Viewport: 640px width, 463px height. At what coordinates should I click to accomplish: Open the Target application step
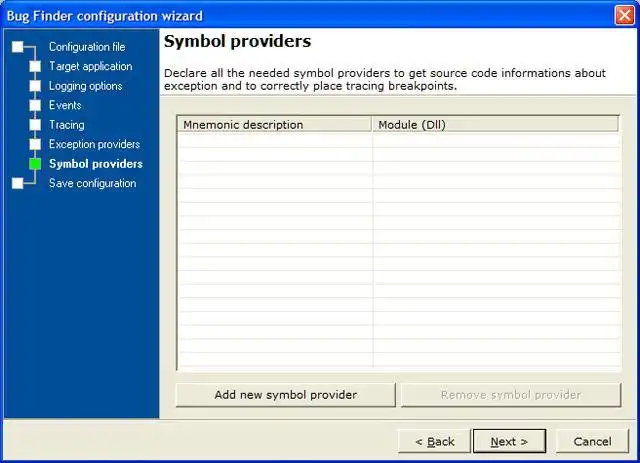click(91, 66)
